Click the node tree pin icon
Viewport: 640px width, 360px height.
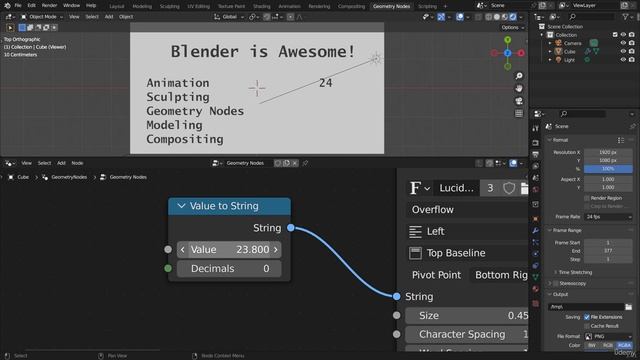coord(305,163)
